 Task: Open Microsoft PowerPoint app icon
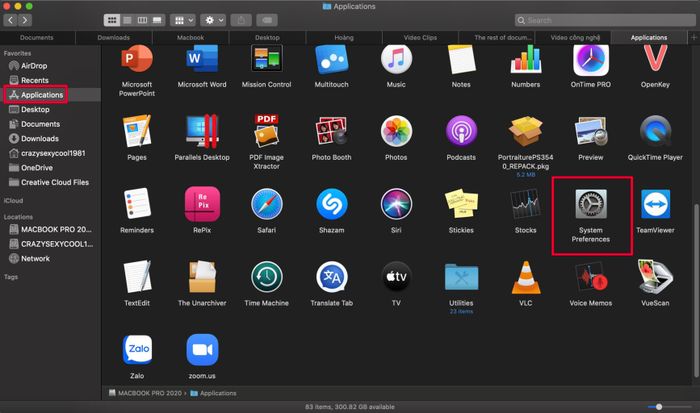click(137, 58)
